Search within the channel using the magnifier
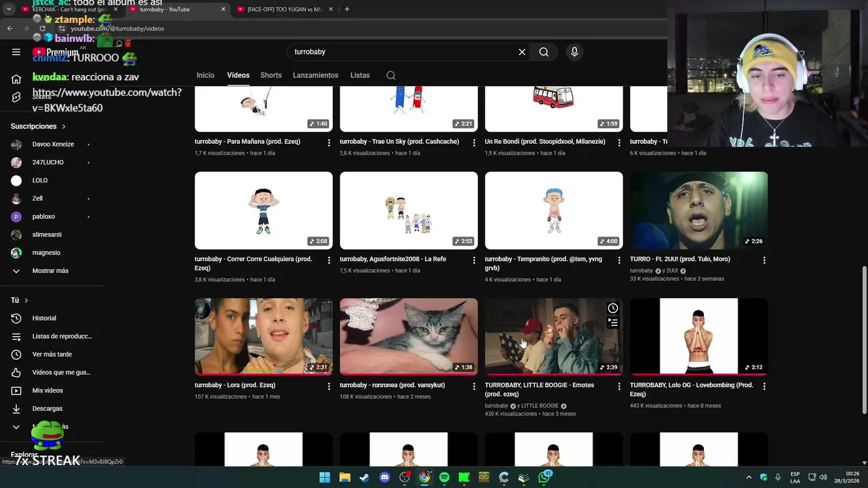Screen dimensions: 868x488 (391, 75)
